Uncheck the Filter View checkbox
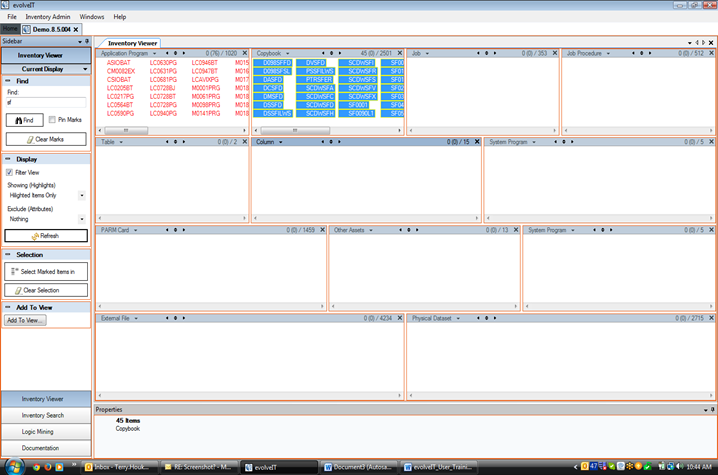Image resolution: width=718 pixels, height=475 pixels. [x=9, y=172]
